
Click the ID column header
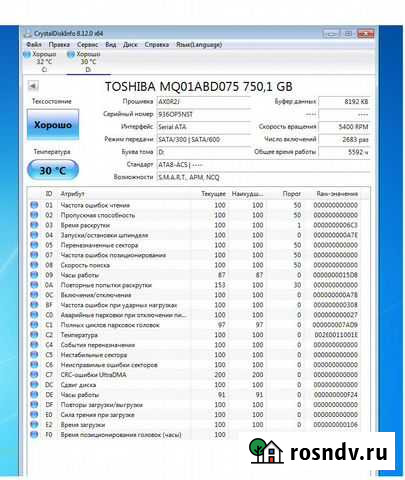click(49, 194)
